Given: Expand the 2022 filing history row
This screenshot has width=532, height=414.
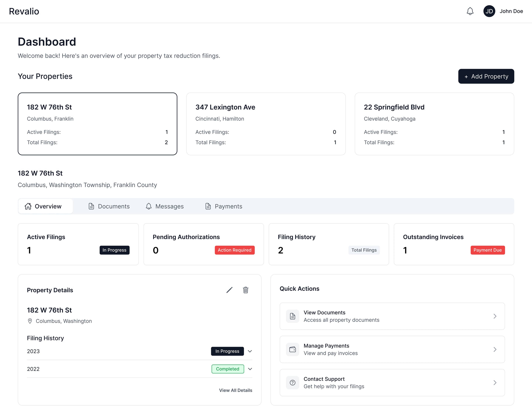Looking at the screenshot, I should pos(250,369).
